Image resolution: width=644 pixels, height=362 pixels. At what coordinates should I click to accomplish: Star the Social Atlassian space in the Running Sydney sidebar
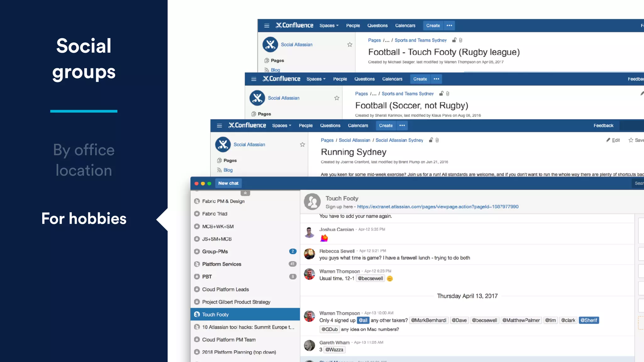coord(302,145)
